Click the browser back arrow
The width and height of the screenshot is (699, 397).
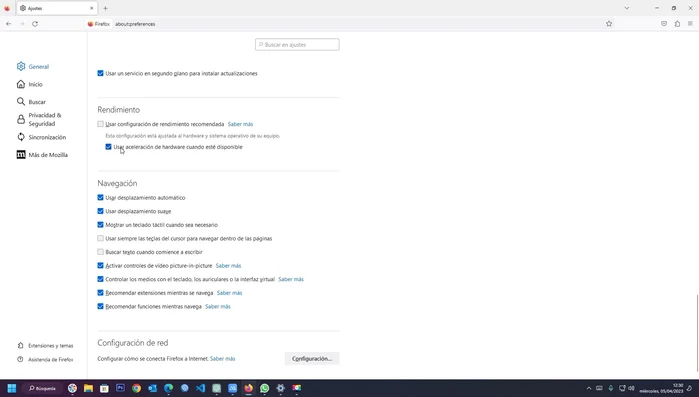click(x=9, y=24)
